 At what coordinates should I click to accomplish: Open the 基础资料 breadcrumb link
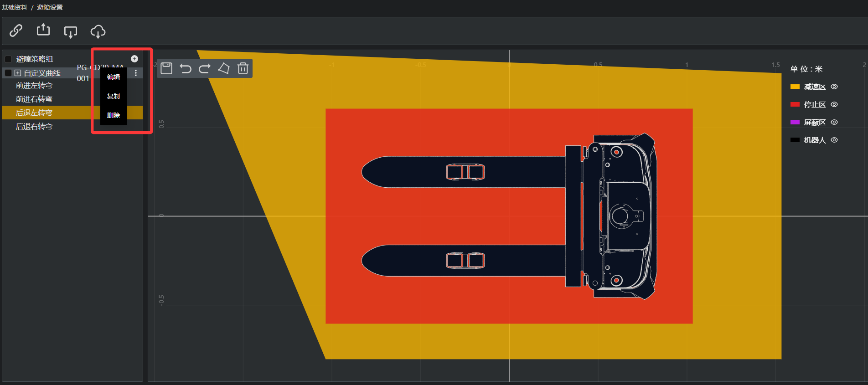tap(15, 7)
